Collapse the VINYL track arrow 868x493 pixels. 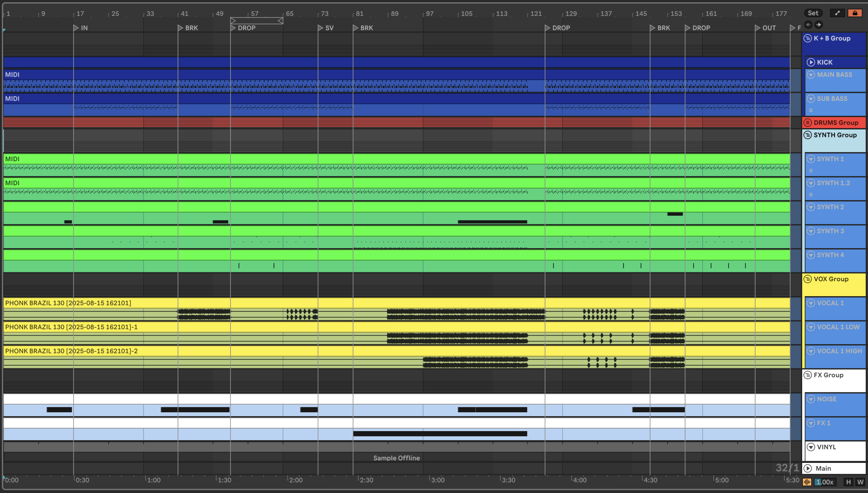[x=810, y=447]
